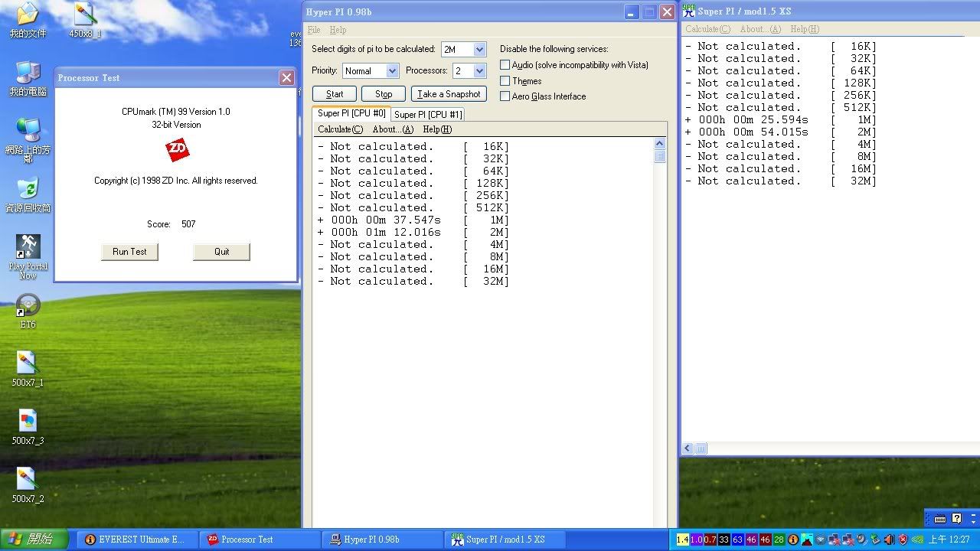Select the 500x7_2 image file on the desktop
980x551 pixels.
[x=28, y=485]
